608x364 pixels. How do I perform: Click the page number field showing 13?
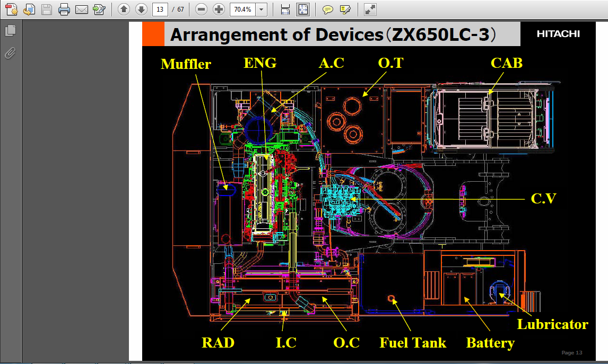pos(160,10)
